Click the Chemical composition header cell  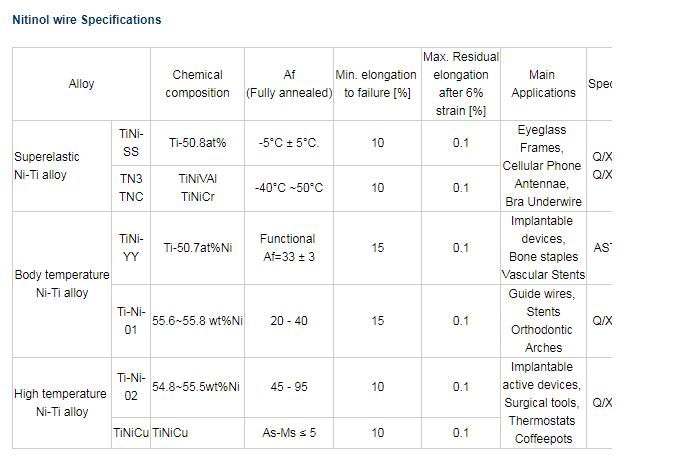[x=197, y=84]
